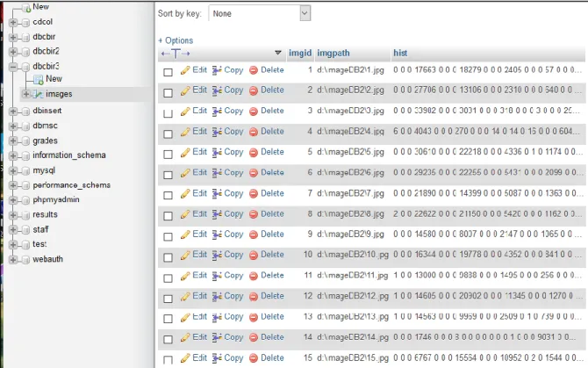
Task: Expand the phpmyadmin database node
Action: tap(13, 200)
